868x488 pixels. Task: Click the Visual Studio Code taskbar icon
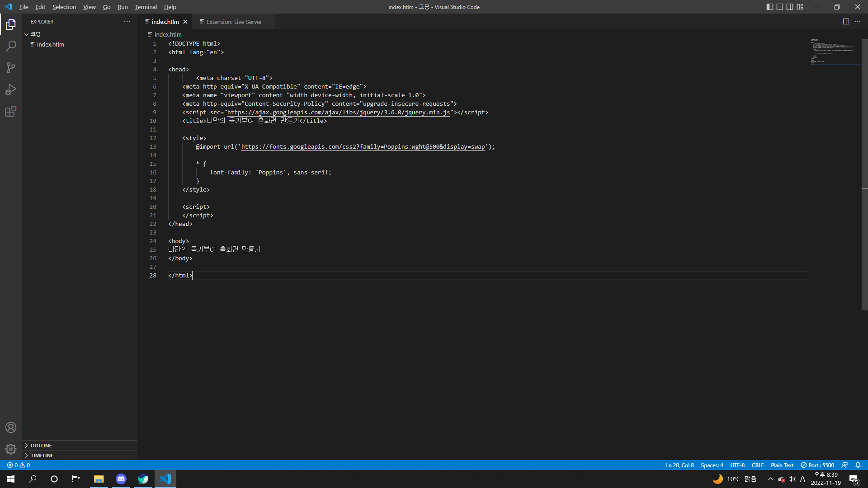[165, 479]
